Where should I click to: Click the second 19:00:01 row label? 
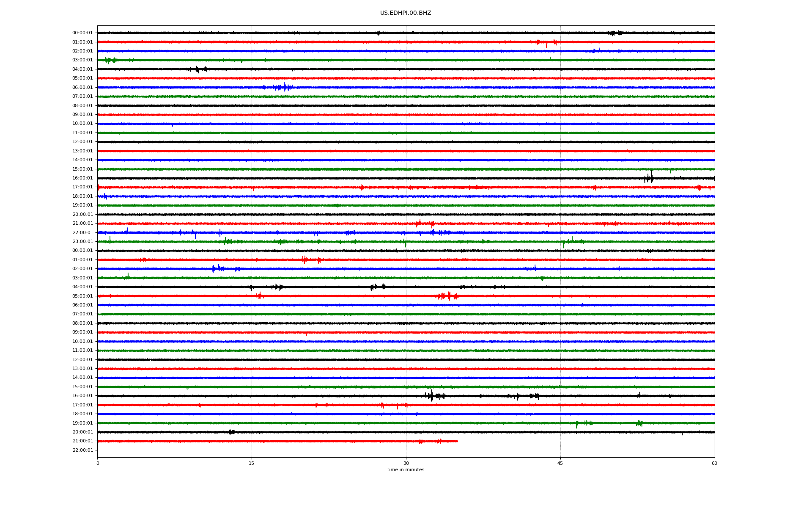click(82, 423)
